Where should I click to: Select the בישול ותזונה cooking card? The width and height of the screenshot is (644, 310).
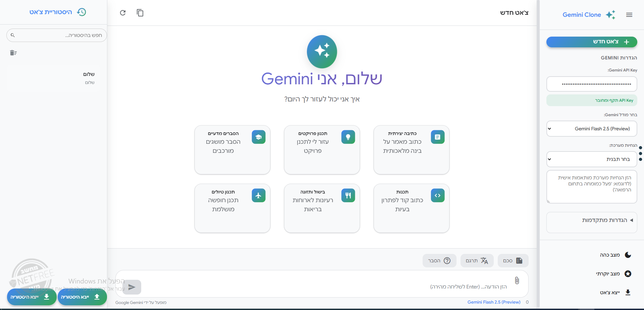pyautogui.click(x=322, y=208)
